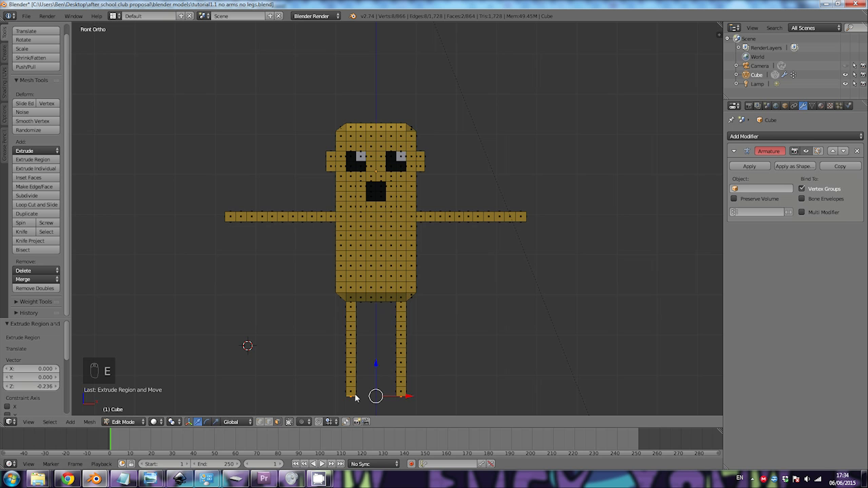Open the Particles properties tab
The image size is (868, 488).
tap(839, 106)
